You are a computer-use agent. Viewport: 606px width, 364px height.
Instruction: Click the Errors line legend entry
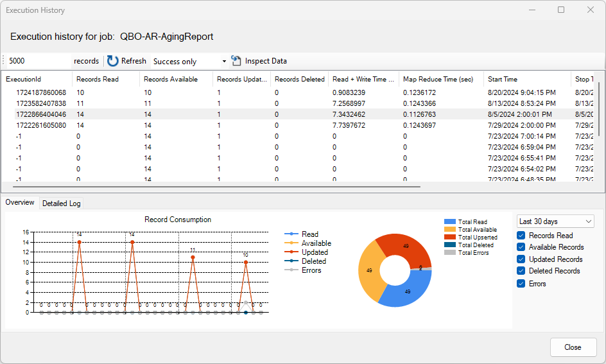click(302, 270)
